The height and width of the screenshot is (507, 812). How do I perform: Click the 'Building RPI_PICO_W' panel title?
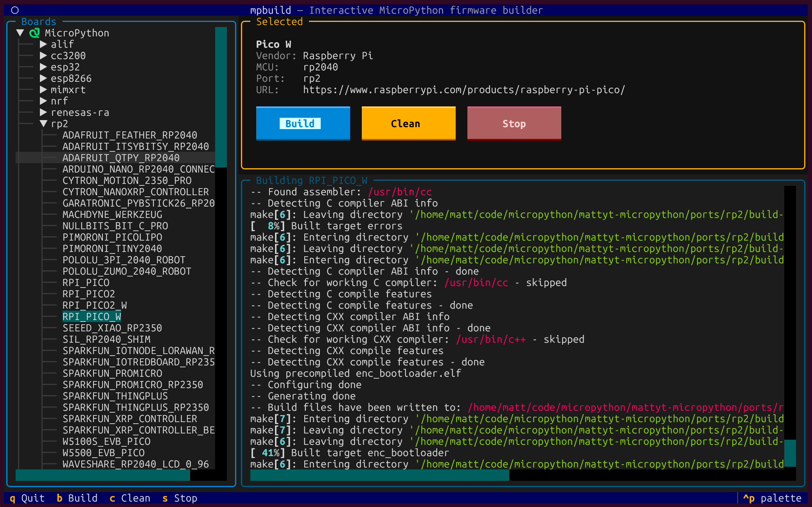coord(312,180)
